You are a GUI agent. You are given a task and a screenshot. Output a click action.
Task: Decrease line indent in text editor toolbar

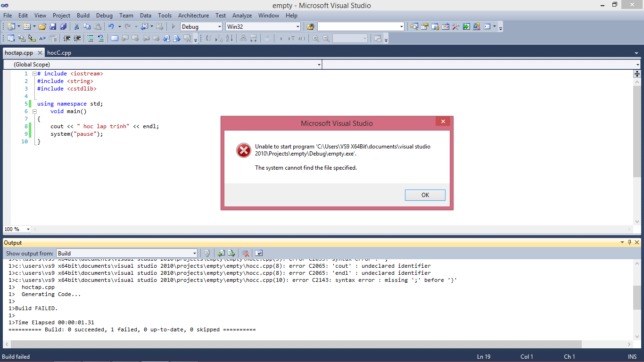coord(66,38)
